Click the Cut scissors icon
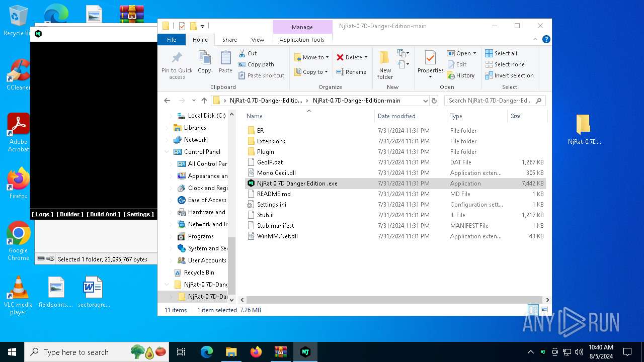 242,53
